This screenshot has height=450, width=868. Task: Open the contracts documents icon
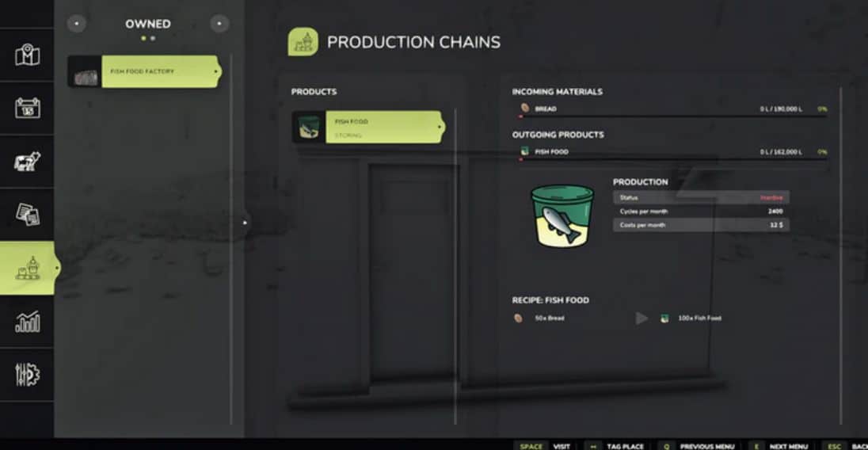tap(27, 214)
